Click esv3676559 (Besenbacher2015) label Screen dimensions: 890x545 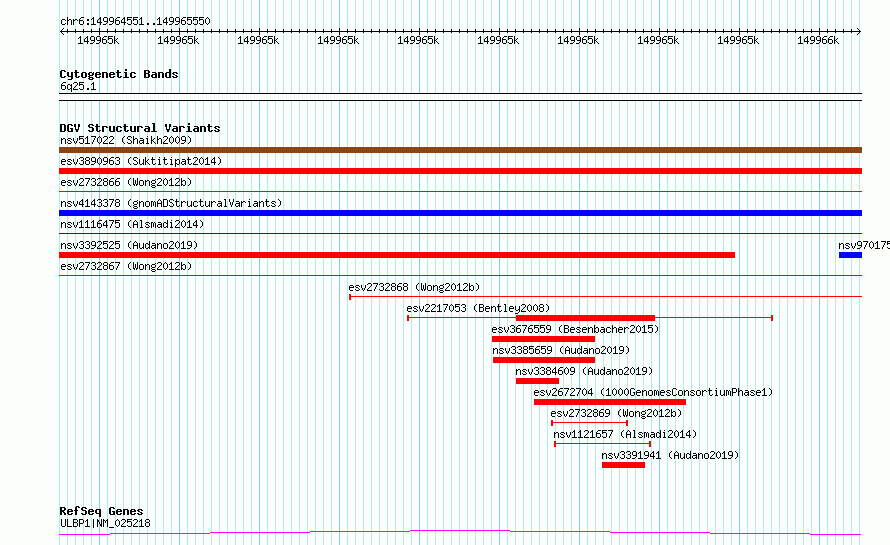tap(575, 329)
